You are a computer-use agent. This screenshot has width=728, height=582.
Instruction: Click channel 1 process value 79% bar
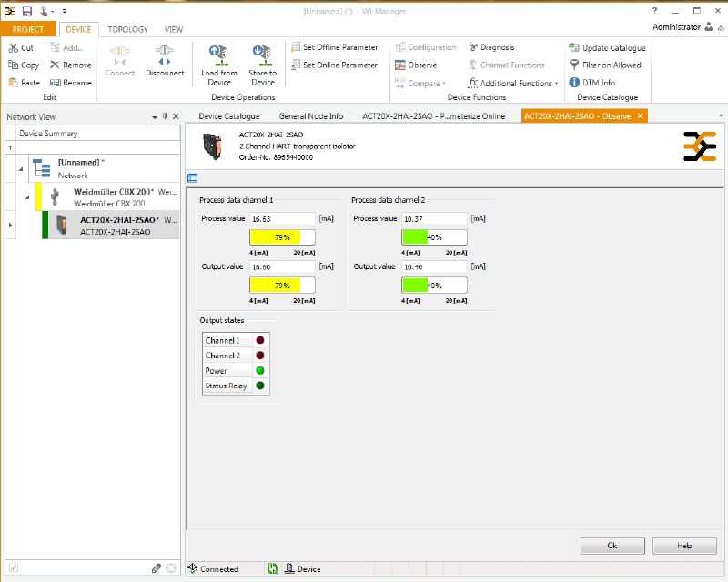282,237
